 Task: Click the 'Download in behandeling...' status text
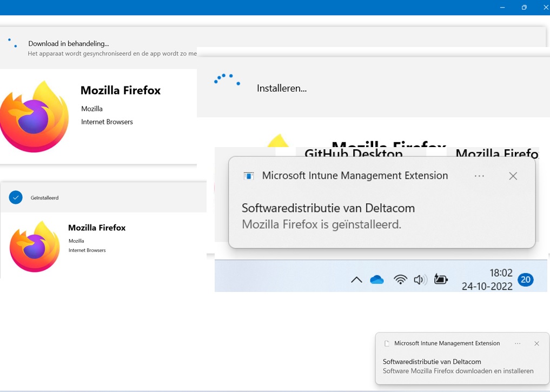pyautogui.click(x=68, y=43)
